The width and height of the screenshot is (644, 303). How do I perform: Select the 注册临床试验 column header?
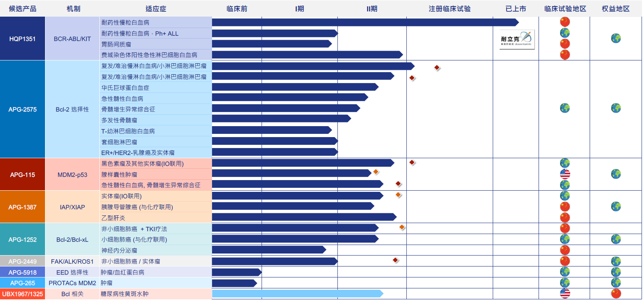point(449,9)
